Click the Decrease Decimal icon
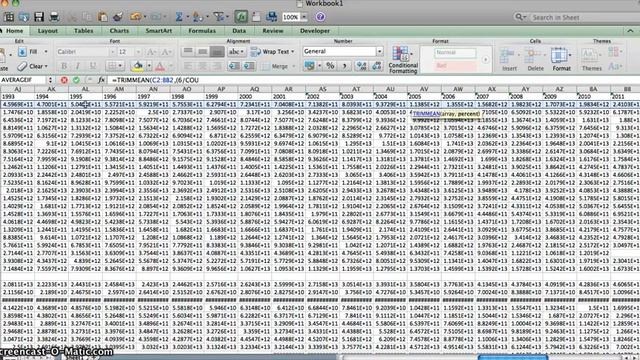 (x=376, y=66)
